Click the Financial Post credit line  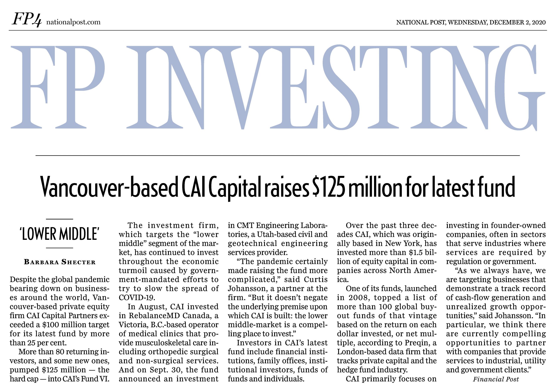(x=496, y=379)
